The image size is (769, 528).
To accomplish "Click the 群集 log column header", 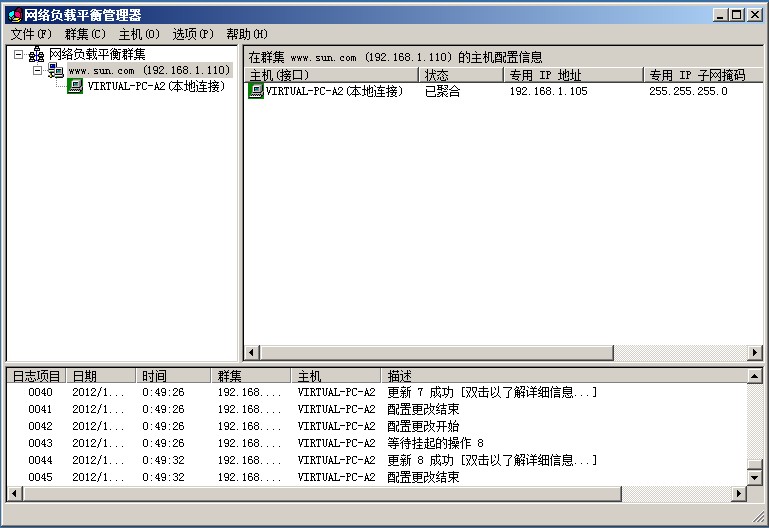I will [x=251, y=376].
